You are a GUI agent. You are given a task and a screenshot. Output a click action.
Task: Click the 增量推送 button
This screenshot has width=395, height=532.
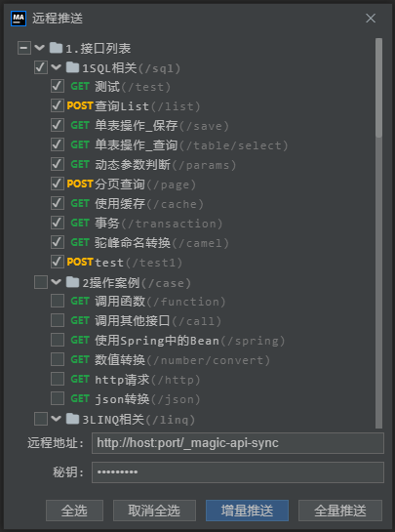pyautogui.click(x=247, y=511)
